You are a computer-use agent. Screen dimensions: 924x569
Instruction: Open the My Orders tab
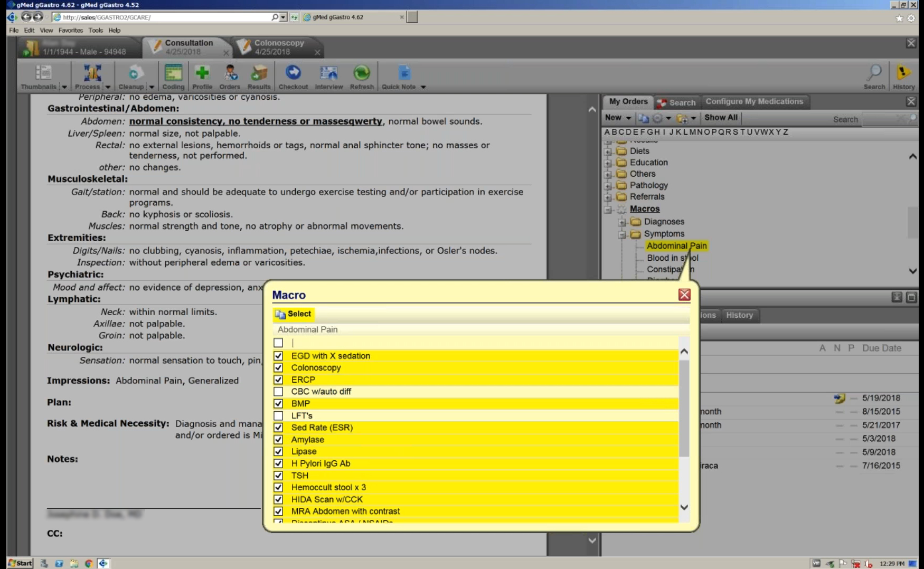coord(628,101)
